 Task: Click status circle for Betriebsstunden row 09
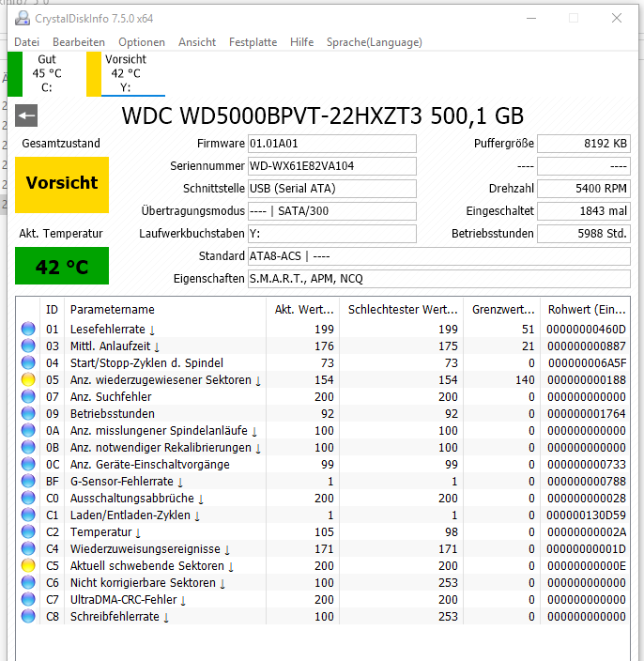(x=28, y=413)
